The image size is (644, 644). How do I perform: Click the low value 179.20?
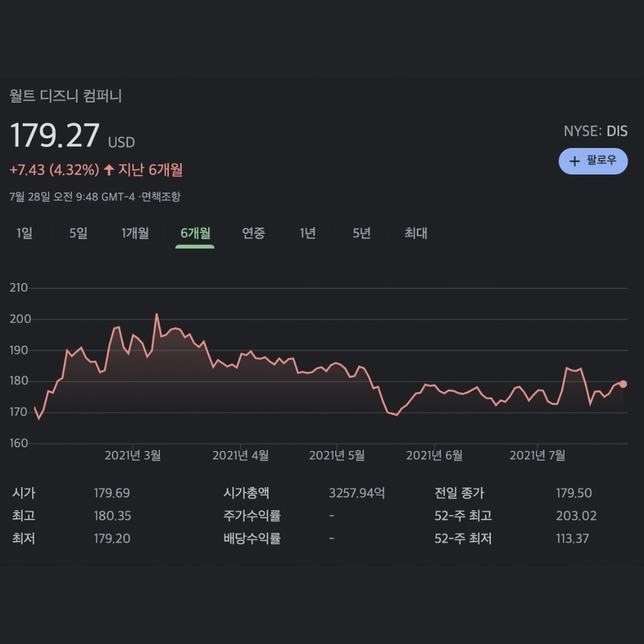tap(112, 538)
